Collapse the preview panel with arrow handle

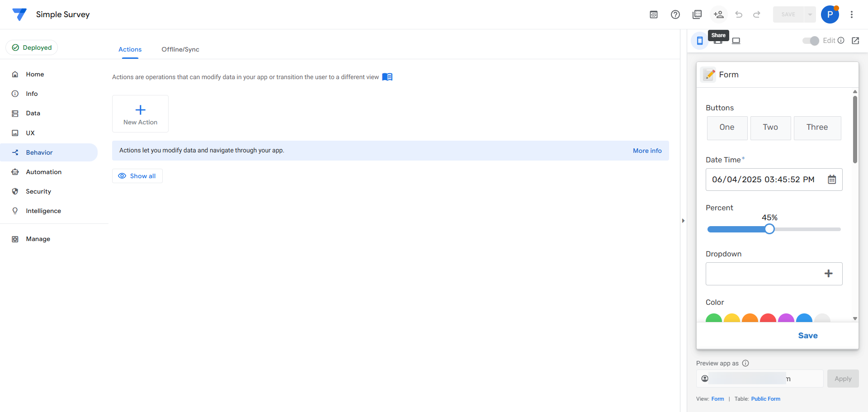tap(683, 221)
